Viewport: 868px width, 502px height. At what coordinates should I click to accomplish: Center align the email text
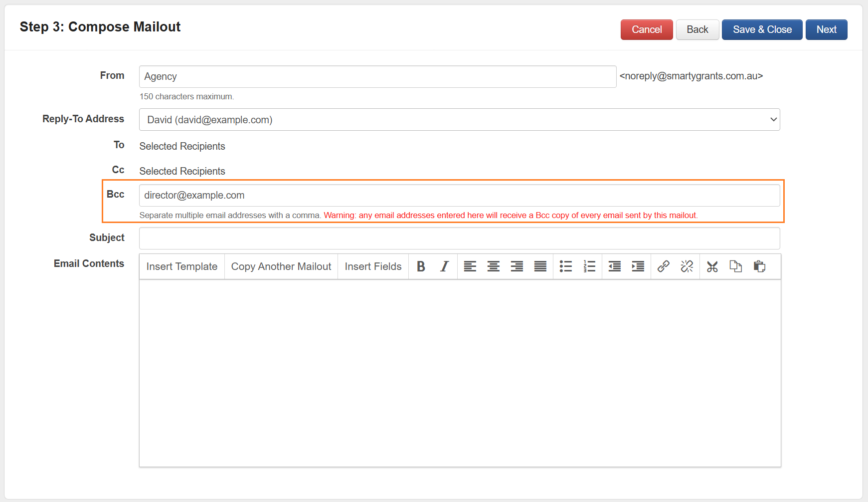(x=493, y=266)
